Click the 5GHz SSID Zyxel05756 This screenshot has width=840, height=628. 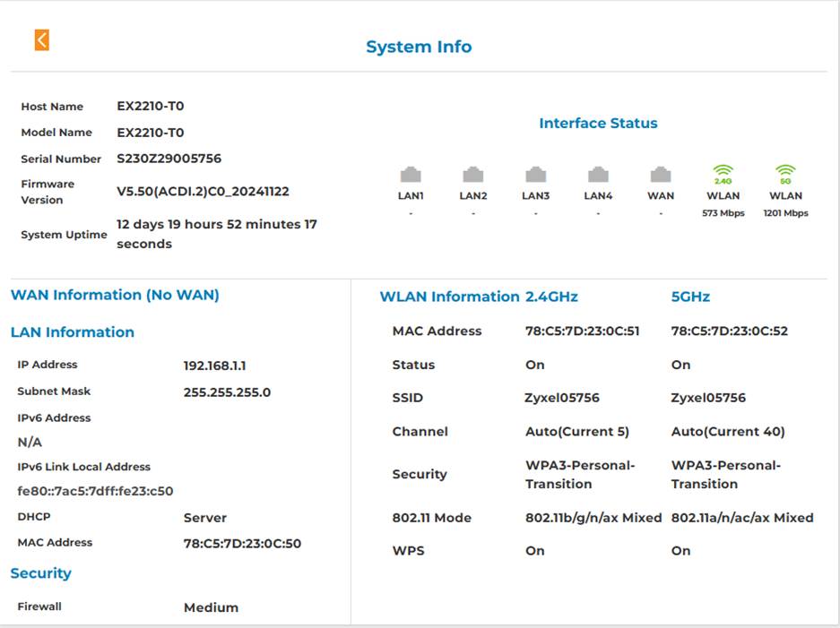click(x=708, y=398)
